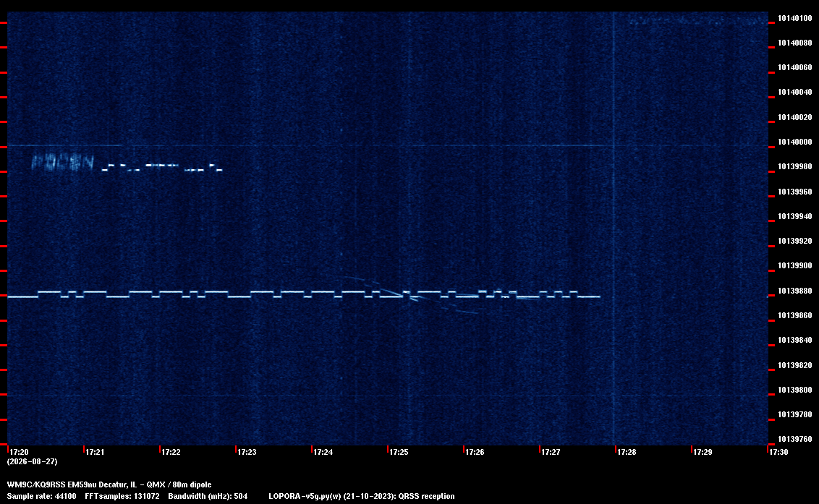Click the 10139940 frequency label
Viewport: 819px width, 504px height.
[x=794, y=216]
